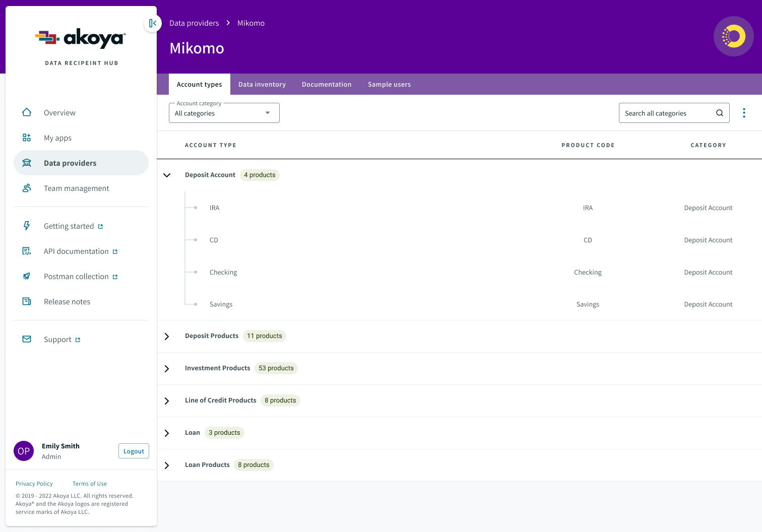Open Release notes in sidebar

coord(81,301)
